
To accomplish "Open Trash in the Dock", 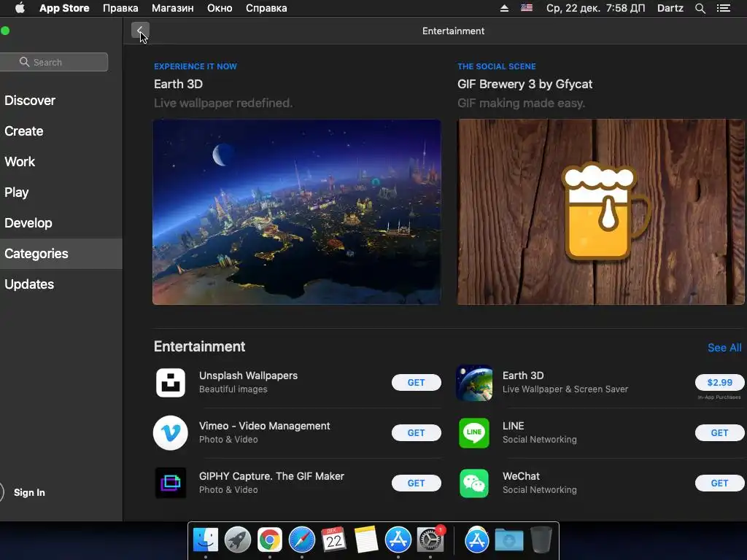I will pyautogui.click(x=541, y=539).
